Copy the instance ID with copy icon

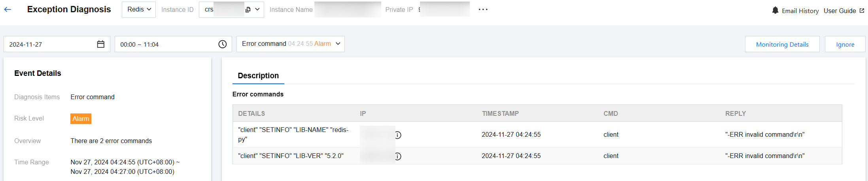click(x=248, y=9)
